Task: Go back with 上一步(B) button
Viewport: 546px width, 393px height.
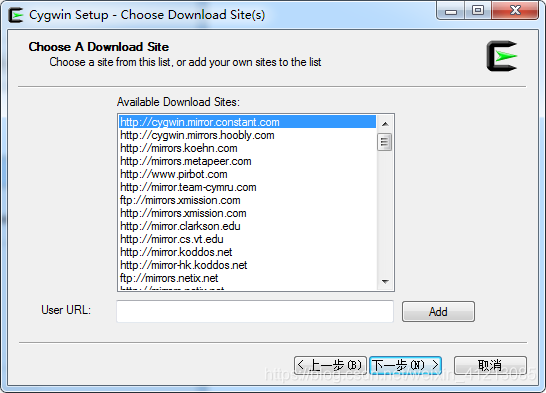Action: 330,365
